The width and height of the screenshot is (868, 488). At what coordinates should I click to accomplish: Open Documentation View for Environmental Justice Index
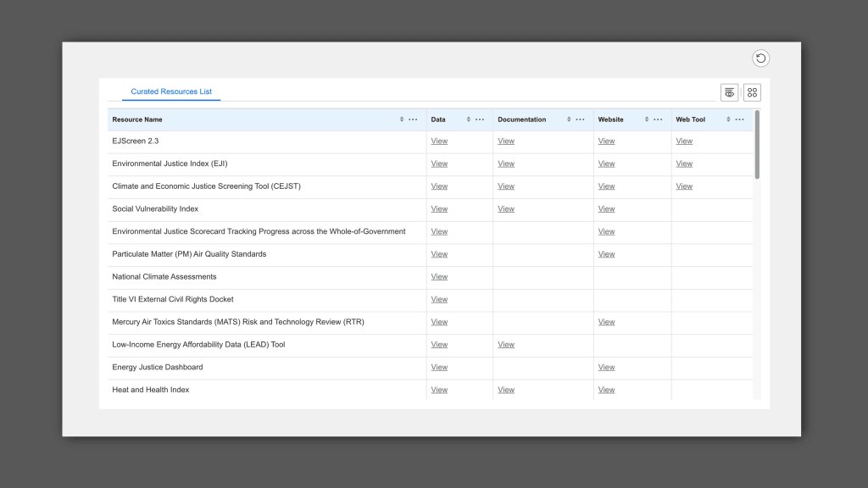click(506, 164)
